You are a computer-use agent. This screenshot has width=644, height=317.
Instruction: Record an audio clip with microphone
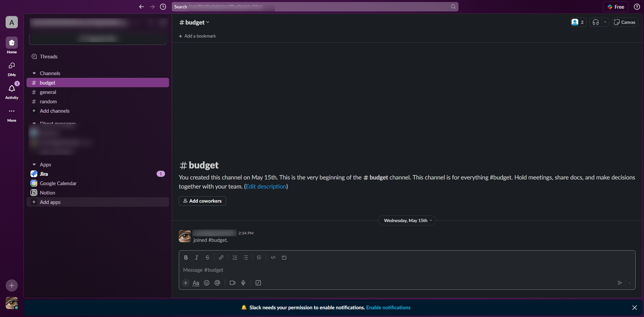tap(243, 283)
